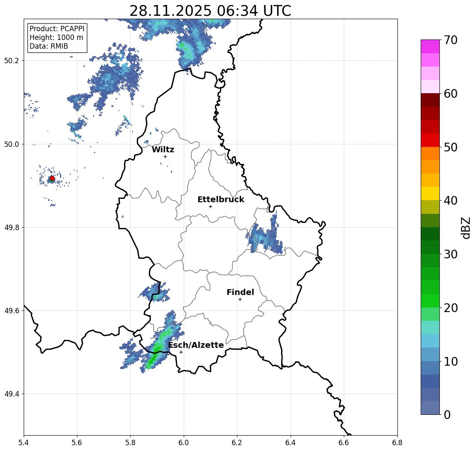The height and width of the screenshot is (451, 476).
Task: Click the longitude axis label '6.0'
Action: (184, 443)
